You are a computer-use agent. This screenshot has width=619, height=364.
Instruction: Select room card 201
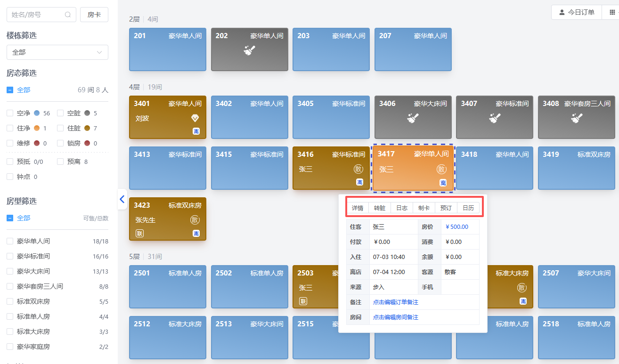point(168,49)
